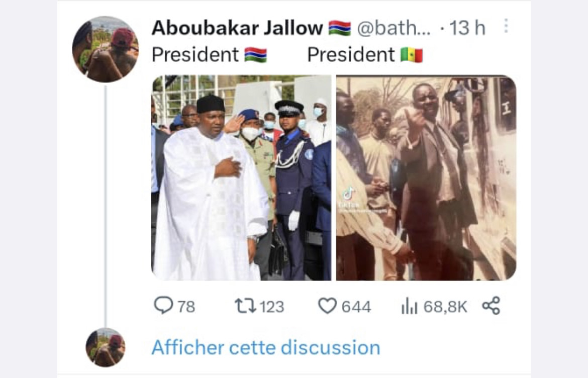This screenshot has width=588, height=378.
Task: Open the three-dot more options menu
Action: coord(506,27)
